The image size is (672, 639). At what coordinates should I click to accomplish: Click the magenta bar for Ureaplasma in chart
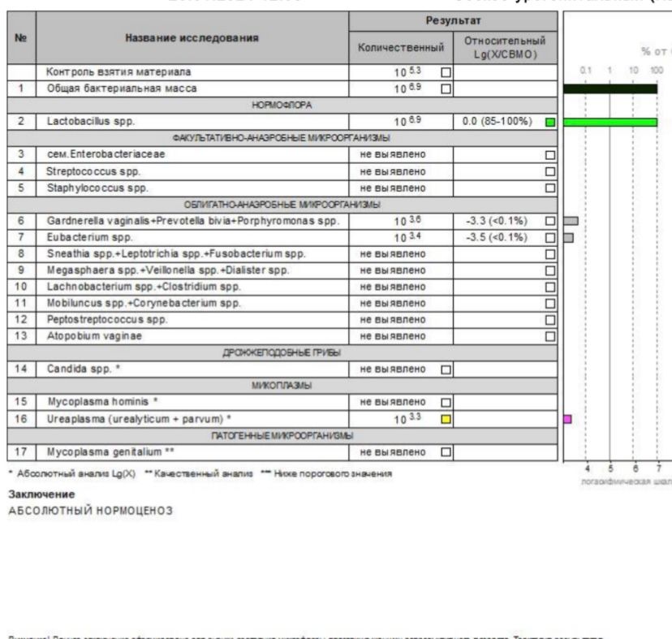click(x=567, y=419)
